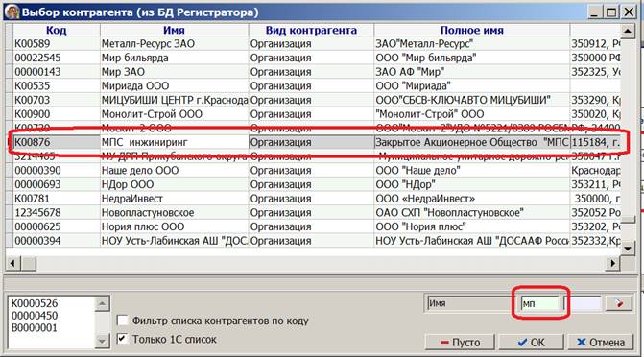Toggle the 'Только 1С список' checkbox
This screenshot has height=357, width=644.
(x=123, y=339)
